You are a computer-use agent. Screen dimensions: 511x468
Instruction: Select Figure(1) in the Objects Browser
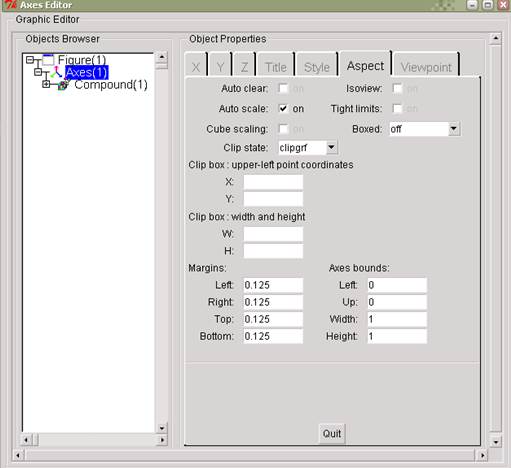82,60
